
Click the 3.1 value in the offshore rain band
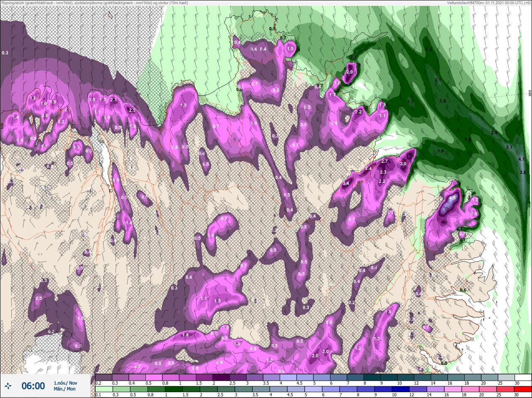click(x=509, y=147)
